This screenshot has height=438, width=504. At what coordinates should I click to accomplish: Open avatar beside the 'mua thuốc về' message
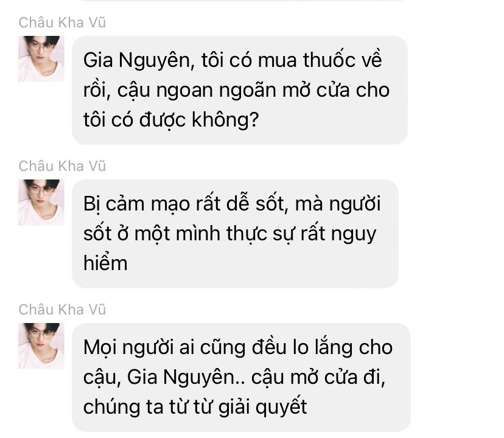41,59
